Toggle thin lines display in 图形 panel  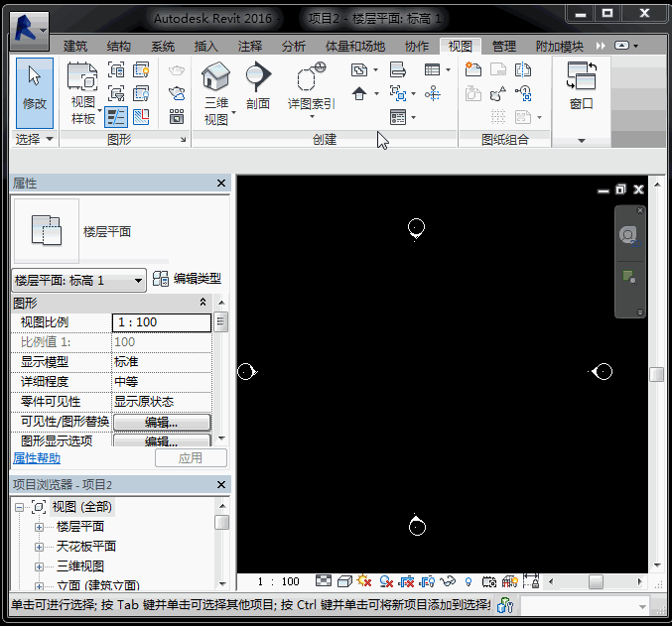point(116,117)
